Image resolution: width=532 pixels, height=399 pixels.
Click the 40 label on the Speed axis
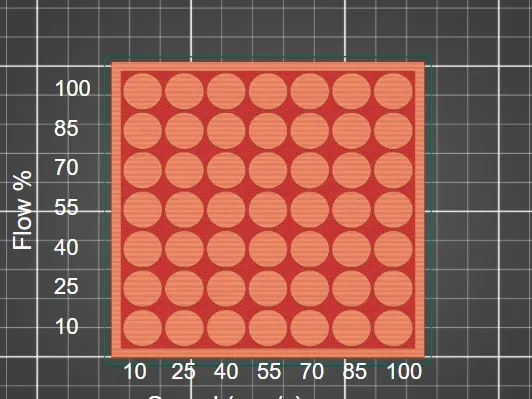pyautogui.click(x=226, y=371)
